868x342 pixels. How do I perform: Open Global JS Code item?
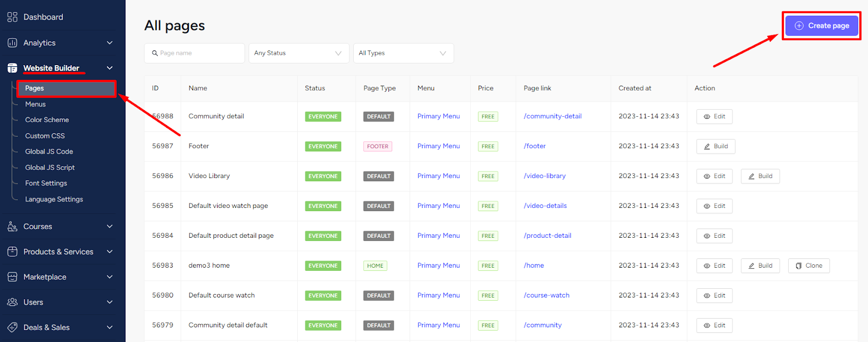[x=49, y=151]
